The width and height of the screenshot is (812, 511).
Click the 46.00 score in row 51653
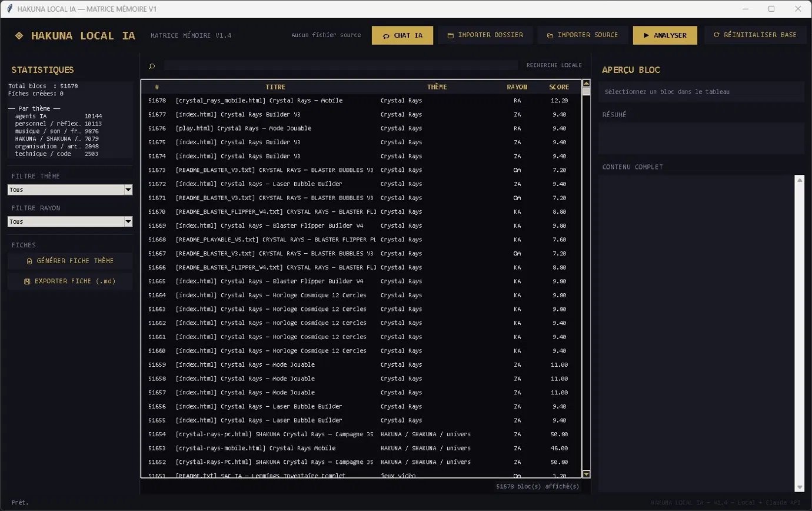tap(559, 448)
